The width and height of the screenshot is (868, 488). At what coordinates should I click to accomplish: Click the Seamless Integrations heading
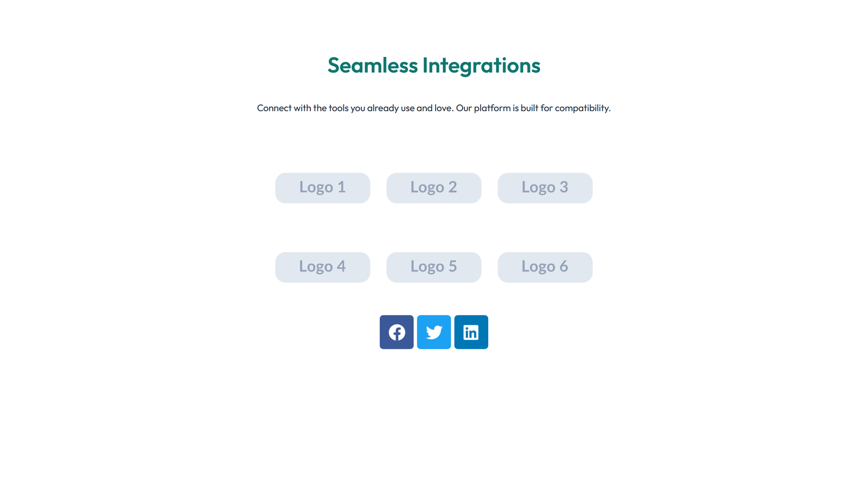coord(433,65)
